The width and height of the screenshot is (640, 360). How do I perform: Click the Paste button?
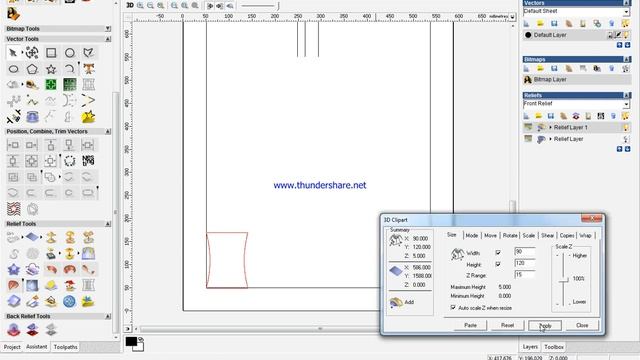(470, 325)
